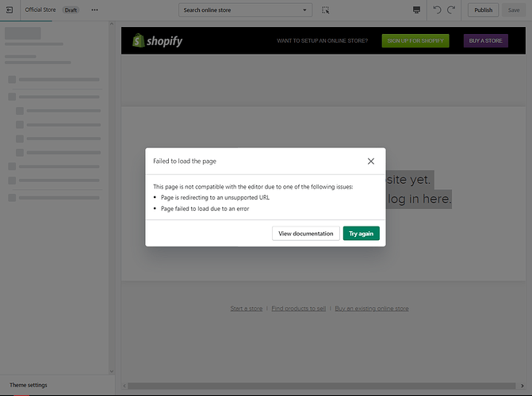Image resolution: width=532 pixels, height=396 pixels.
Task: Click the Buy a Store button
Action: tap(485, 40)
